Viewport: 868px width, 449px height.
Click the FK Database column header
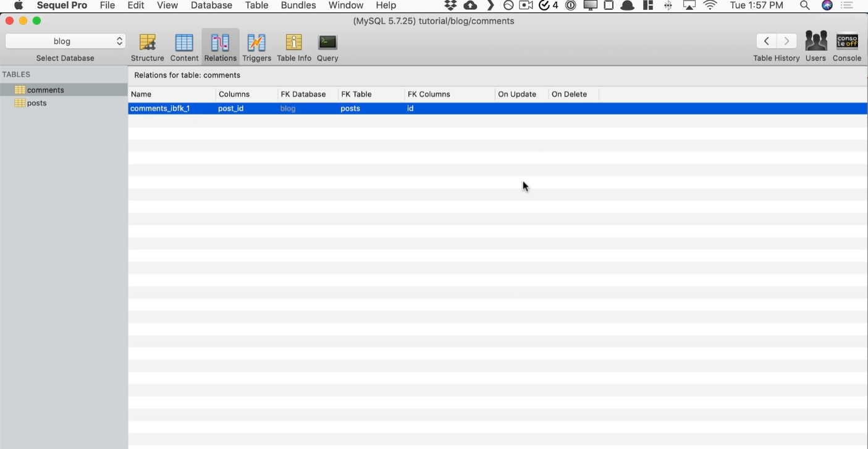[x=308, y=94]
